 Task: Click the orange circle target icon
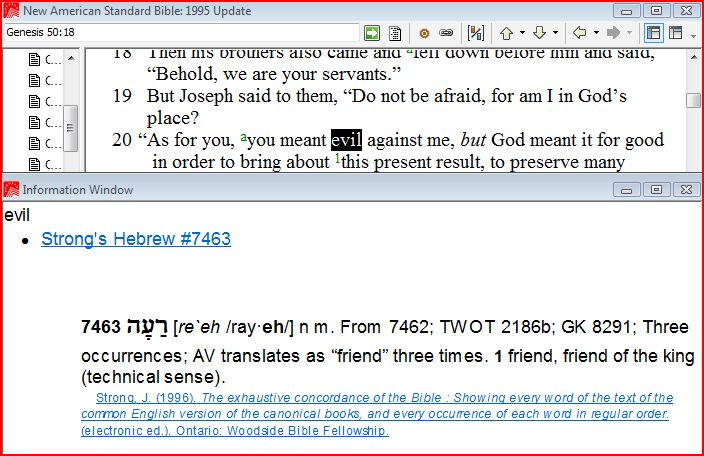(424, 33)
